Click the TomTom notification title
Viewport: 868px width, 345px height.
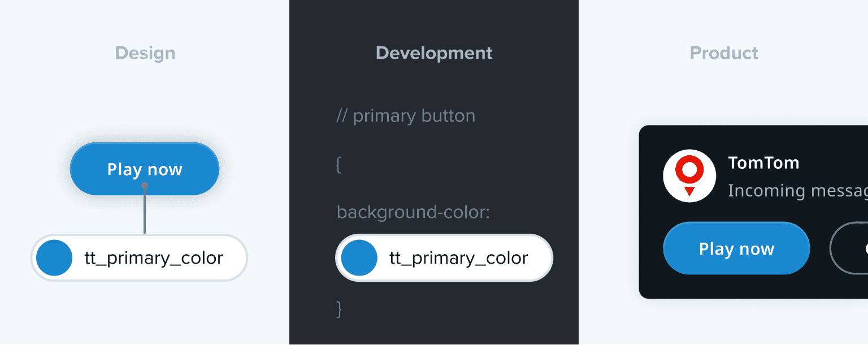click(763, 163)
